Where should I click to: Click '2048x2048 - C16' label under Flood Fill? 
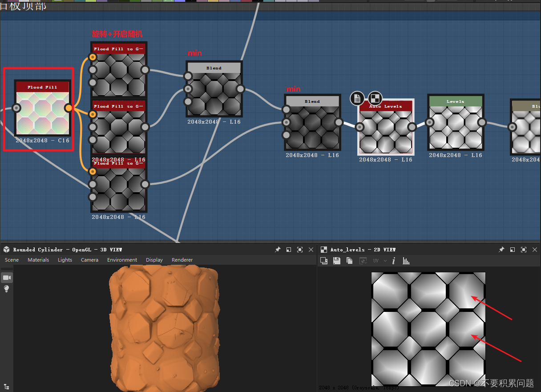[x=42, y=141]
